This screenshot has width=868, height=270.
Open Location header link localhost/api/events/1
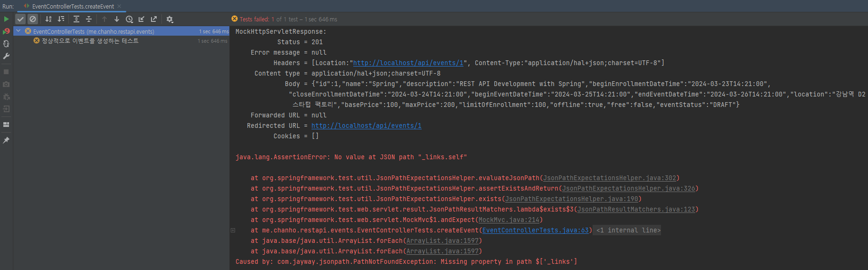point(408,63)
